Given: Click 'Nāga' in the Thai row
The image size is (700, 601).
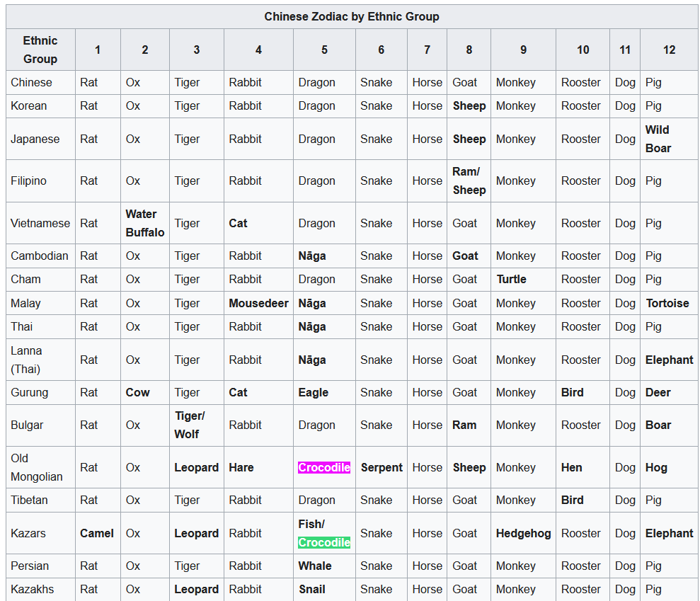Looking at the screenshot, I should (312, 326).
